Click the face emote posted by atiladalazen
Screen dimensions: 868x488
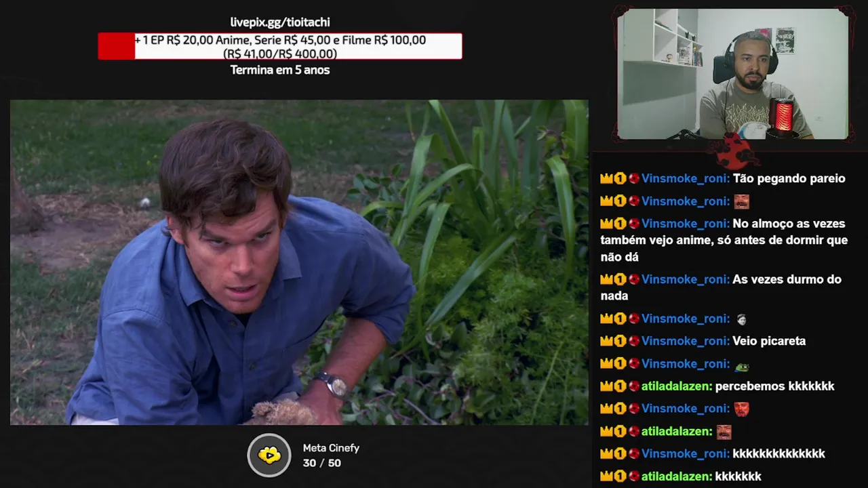[724, 432]
